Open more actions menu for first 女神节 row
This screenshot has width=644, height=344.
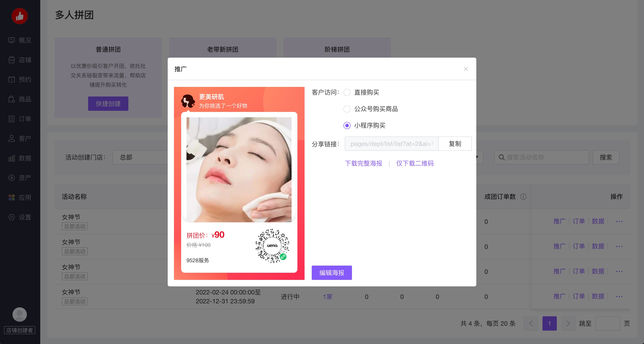[619, 221]
